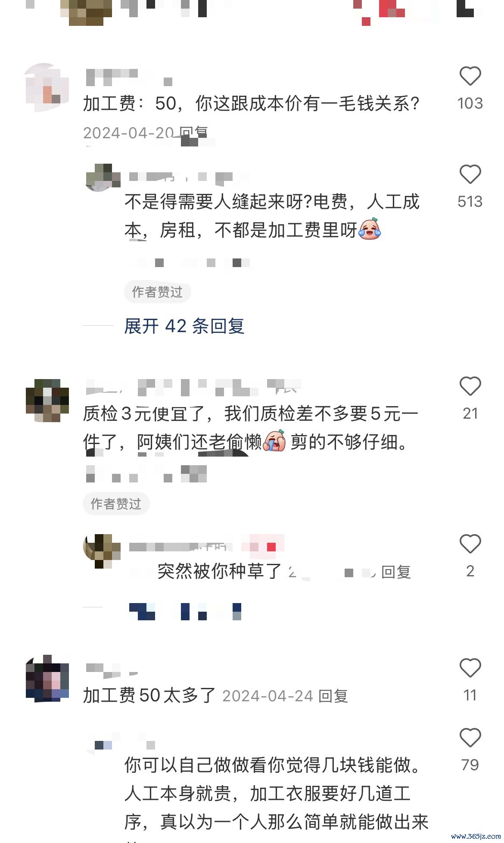Viewport: 504px width, 843px height.
Task: Tap the heart beside 21 likes
Action: coord(470,386)
